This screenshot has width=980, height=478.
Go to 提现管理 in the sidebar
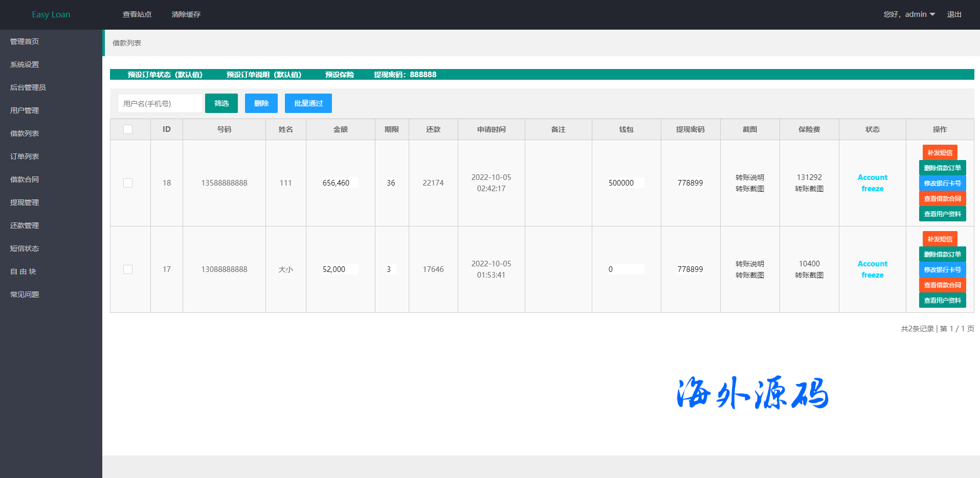click(x=25, y=202)
